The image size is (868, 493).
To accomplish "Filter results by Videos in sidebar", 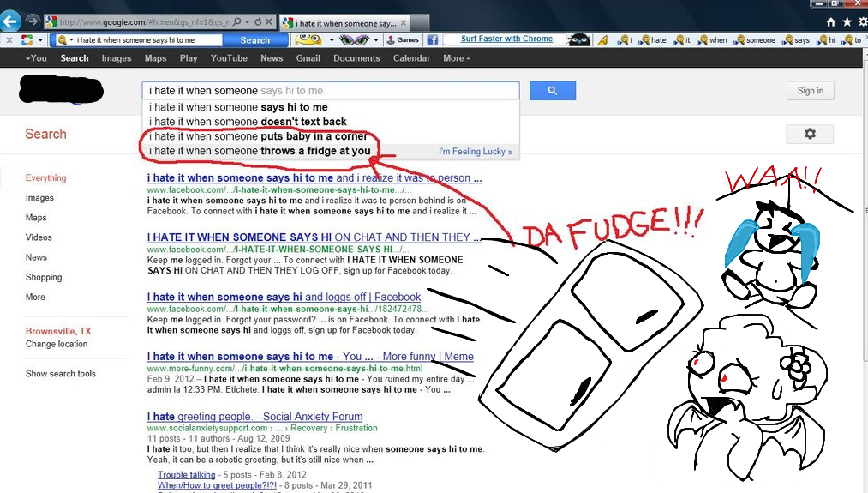I will point(39,237).
